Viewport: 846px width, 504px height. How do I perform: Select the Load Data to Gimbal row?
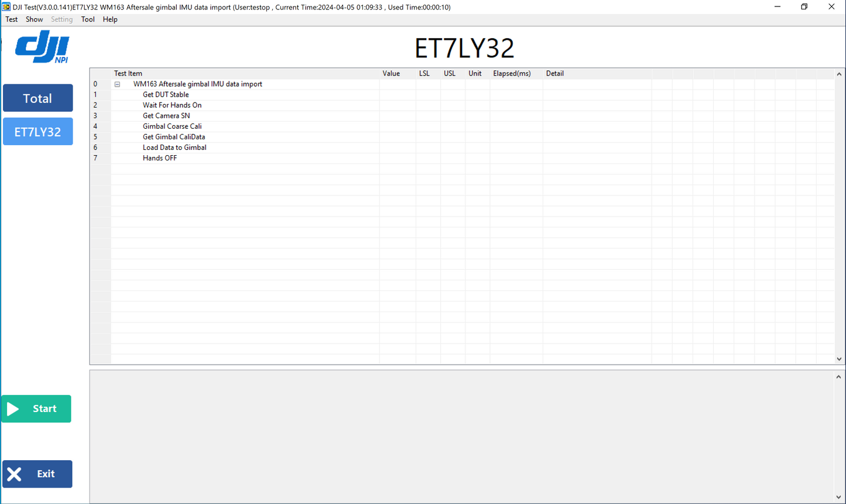pyautogui.click(x=174, y=148)
